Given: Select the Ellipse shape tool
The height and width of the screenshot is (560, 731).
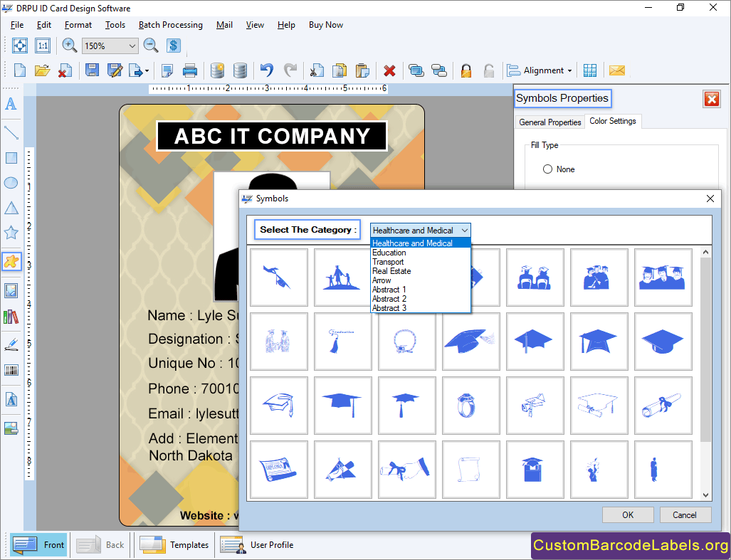Looking at the screenshot, I should pyautogui.click(x=11, y=183).
